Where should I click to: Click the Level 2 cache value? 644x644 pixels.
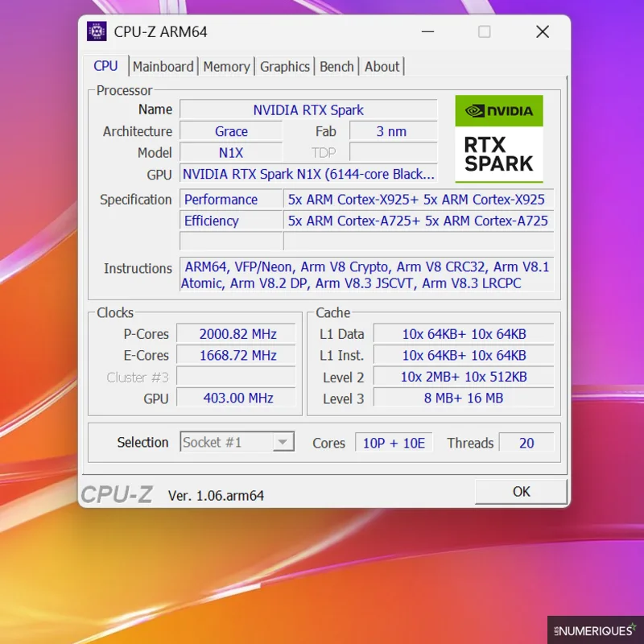click(x=464, y=377)
